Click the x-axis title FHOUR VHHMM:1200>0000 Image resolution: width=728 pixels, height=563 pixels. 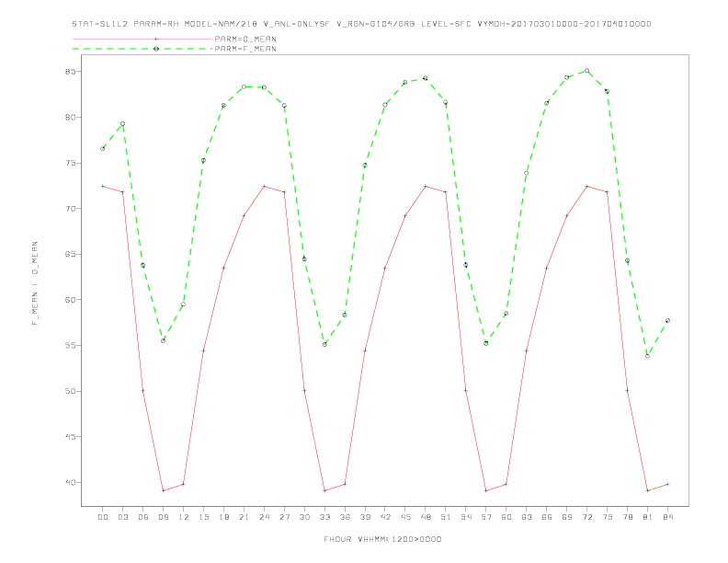pos(382,539)
